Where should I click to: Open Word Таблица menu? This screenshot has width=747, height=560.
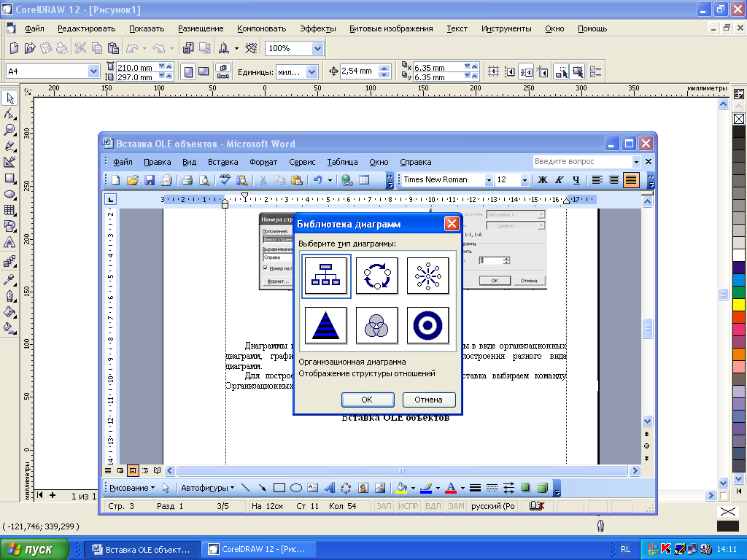click(342, 162)
